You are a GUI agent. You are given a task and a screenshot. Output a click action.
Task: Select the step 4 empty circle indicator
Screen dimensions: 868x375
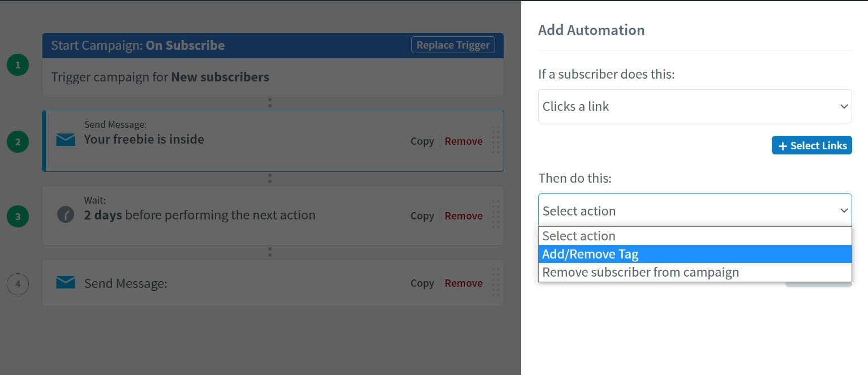[18, 284]
